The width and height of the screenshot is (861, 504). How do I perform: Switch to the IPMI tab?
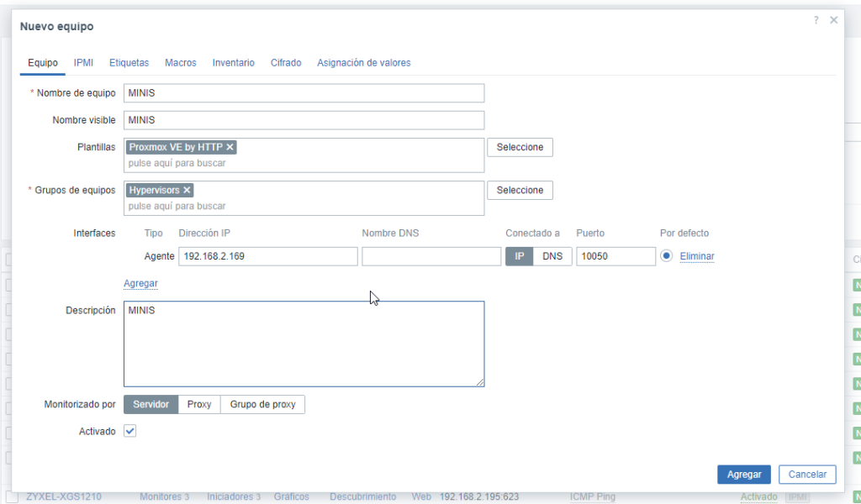[83, 62]
